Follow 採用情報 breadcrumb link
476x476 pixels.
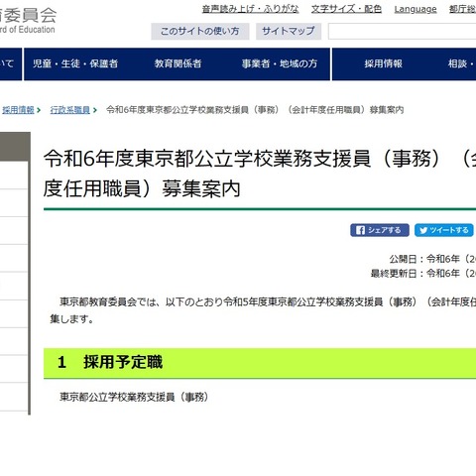(x=18, y=110)
